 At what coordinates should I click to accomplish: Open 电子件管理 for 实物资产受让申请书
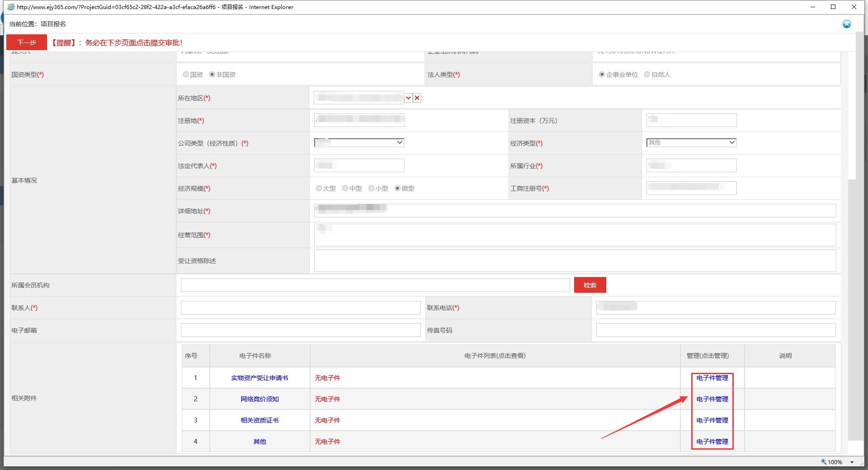(712, 378)
